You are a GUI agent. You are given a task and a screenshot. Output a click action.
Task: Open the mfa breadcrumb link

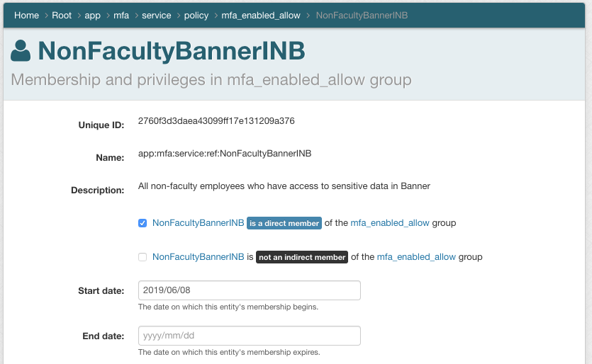(x=121, y=15)
